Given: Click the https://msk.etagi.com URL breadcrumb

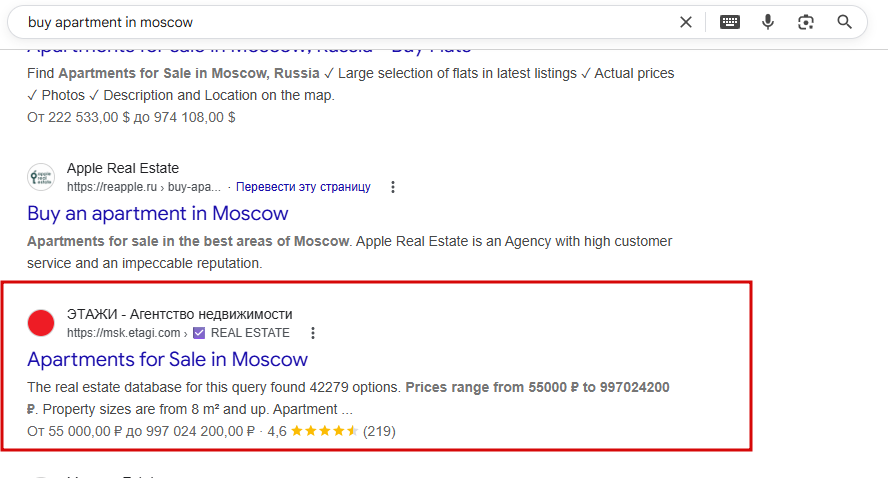Looking at the screenshot, I should click(x=124, y=333).
